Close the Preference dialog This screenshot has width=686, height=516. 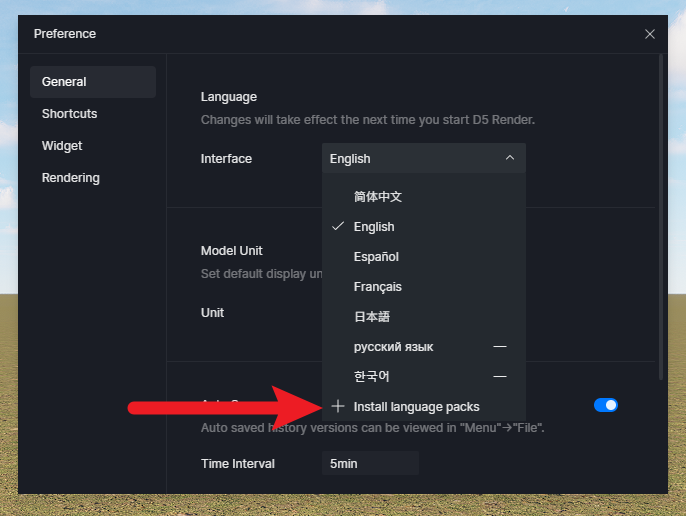tap(650, 34)
